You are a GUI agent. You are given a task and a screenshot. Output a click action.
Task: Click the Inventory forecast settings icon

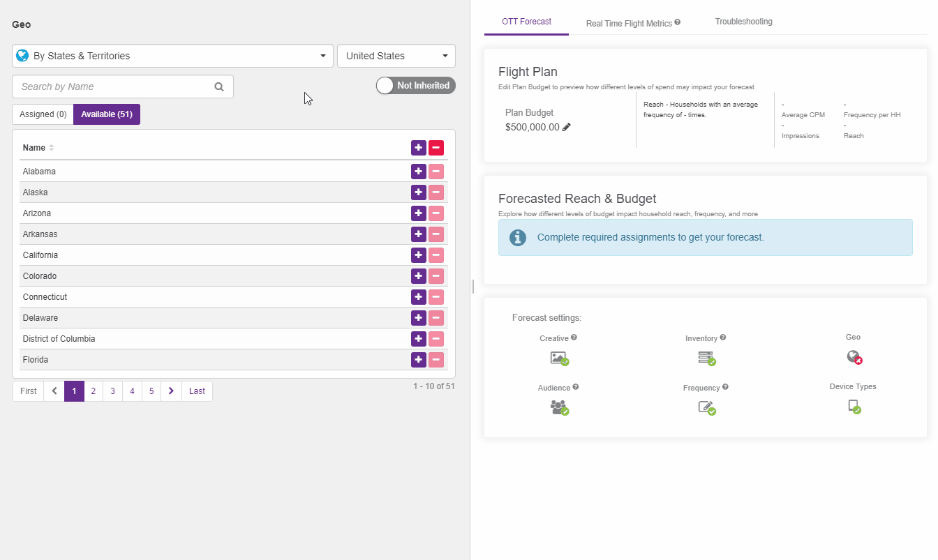click(707, 357)
